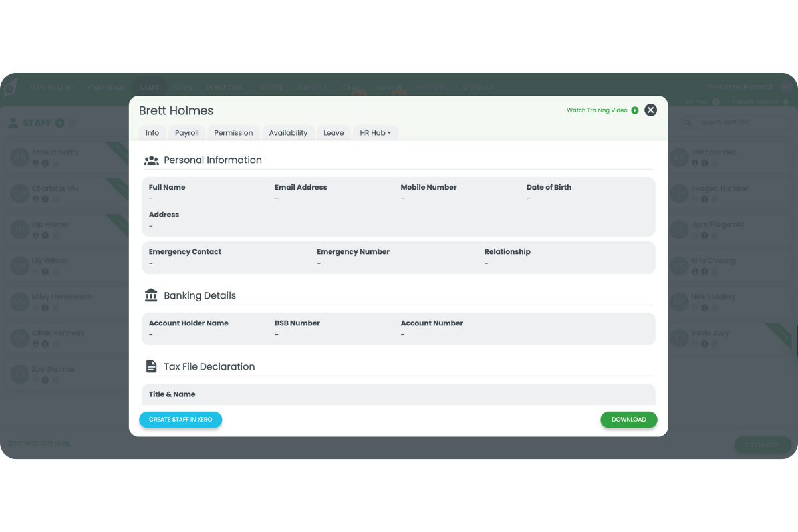Click the CREATE STAFF IN XERO button

[180, 420]
